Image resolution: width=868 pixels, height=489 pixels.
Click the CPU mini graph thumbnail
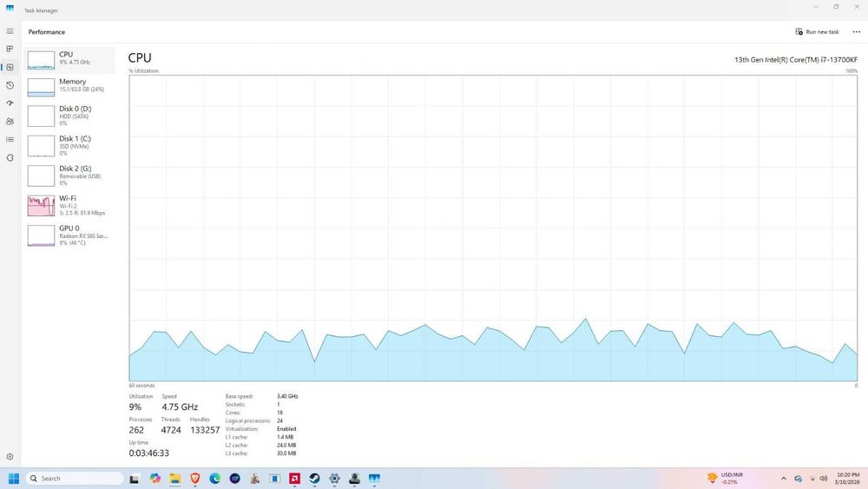click(x=41, y=60)
